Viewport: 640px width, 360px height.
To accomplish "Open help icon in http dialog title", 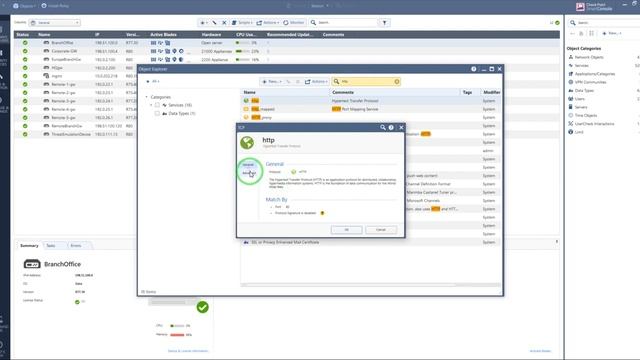I will (391, 127).
